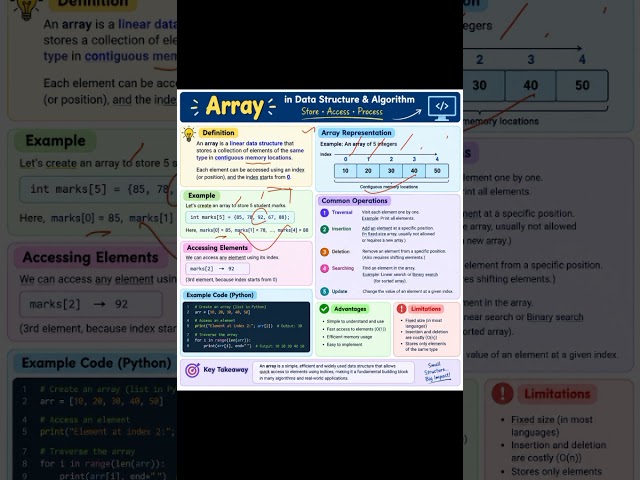Click the large array cell 40 in the background
This screenshot has height=480, width=640.
pos(531,85)
